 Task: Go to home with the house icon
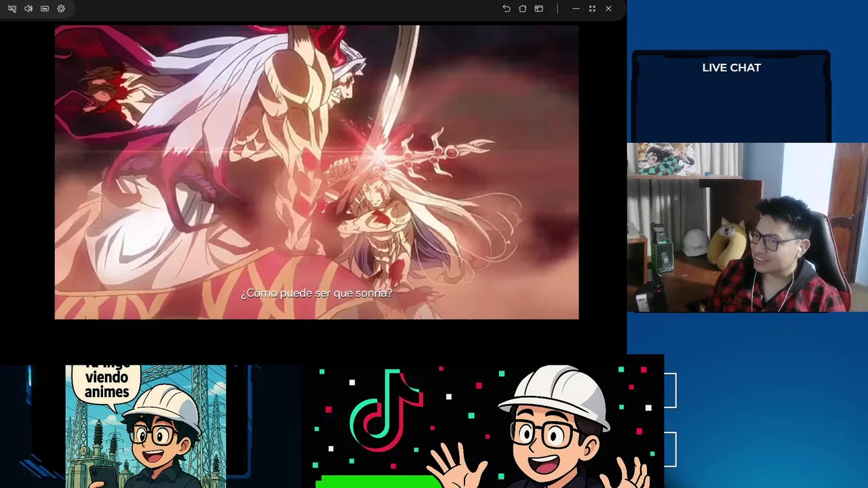pos(522,9)
